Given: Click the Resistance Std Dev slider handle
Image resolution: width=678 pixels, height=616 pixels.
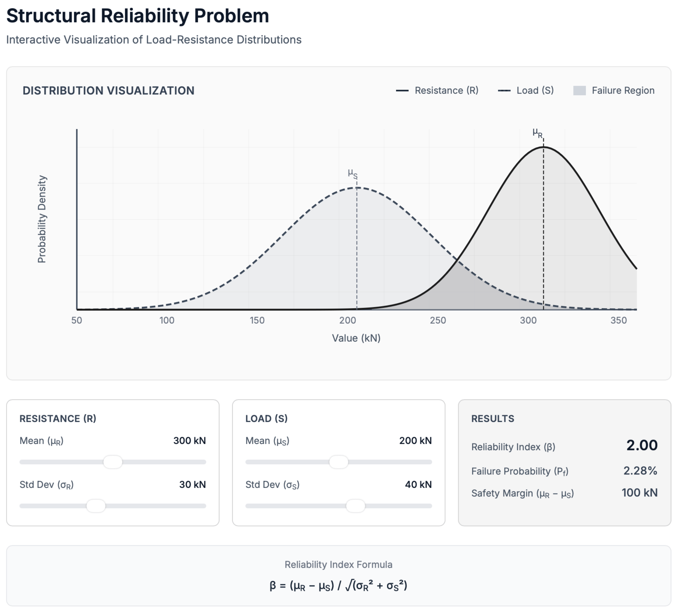Looking at the screenshot, I should (96, 506).
